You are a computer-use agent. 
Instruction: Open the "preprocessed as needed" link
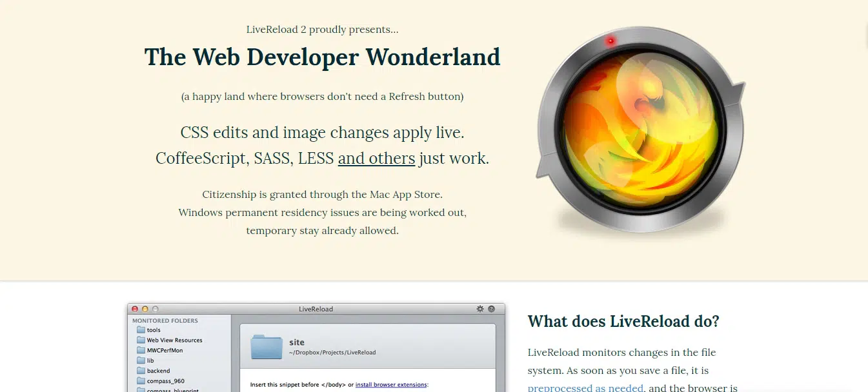tap(585, 387)
